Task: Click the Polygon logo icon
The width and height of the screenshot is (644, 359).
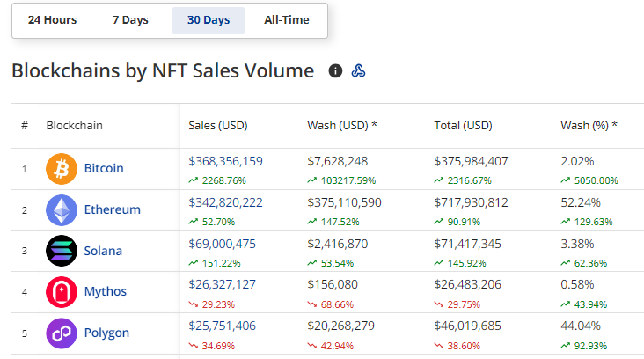Action: pyautogui.click(x=62, y=333)
